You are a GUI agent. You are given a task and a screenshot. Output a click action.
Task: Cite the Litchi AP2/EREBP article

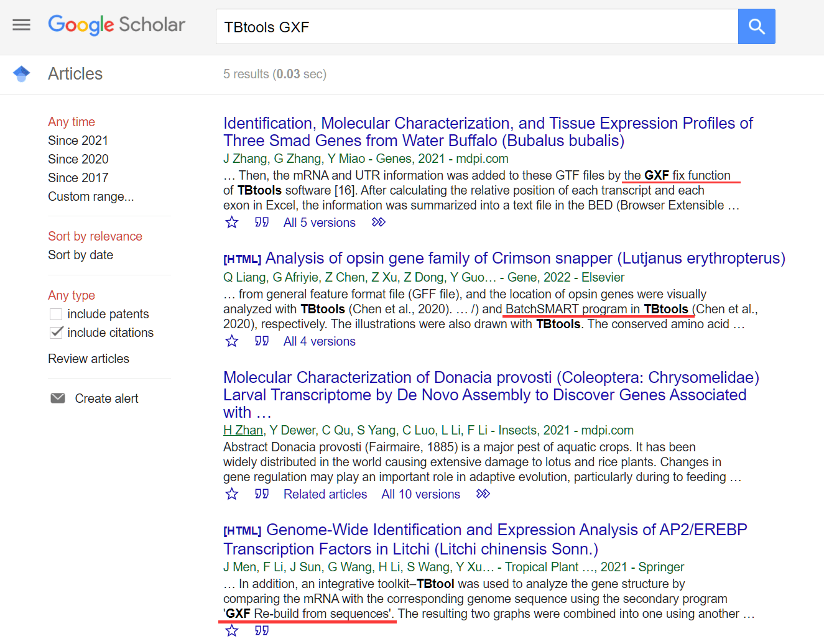click(262, 631)
